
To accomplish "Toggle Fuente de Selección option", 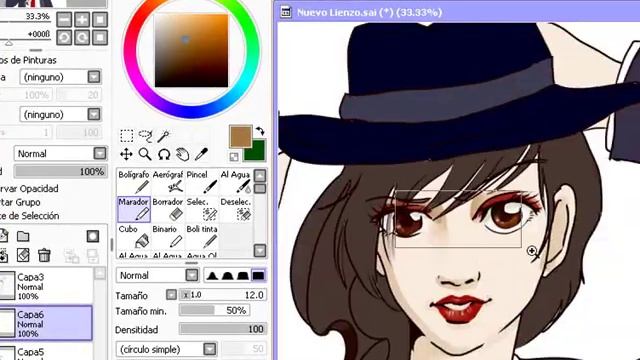I will click(29, 216).
